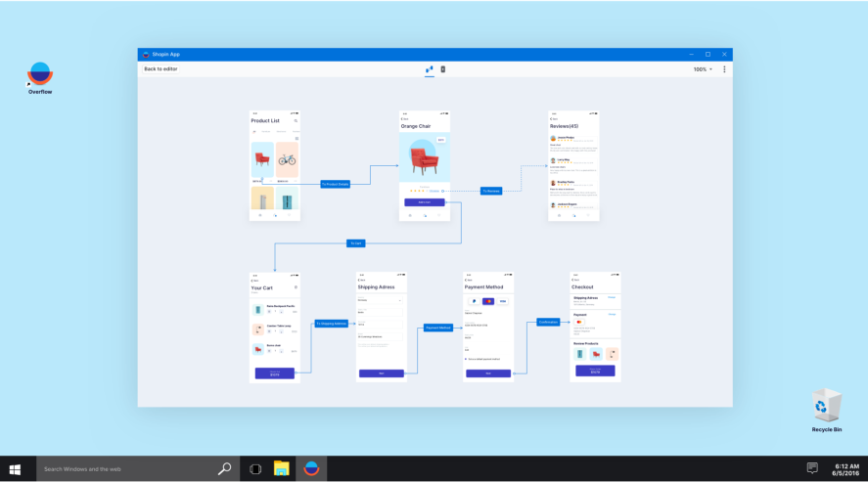Open the Action Center notification icon
This screenshot has height=482, width=868.
click(812, 468)
